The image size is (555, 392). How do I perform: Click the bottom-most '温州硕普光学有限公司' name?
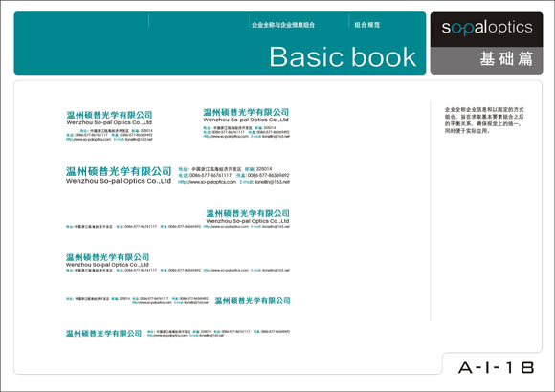[103, 334]
